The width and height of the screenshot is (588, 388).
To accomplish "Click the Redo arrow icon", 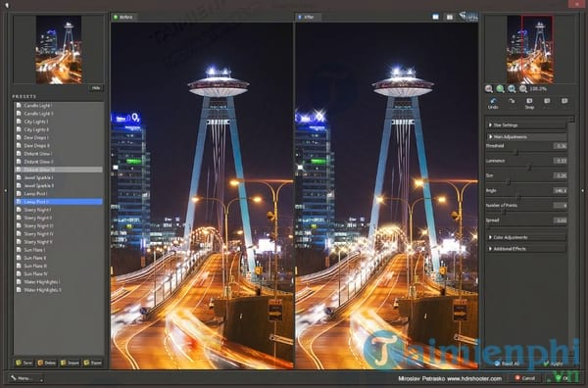I will pos(512,101).
